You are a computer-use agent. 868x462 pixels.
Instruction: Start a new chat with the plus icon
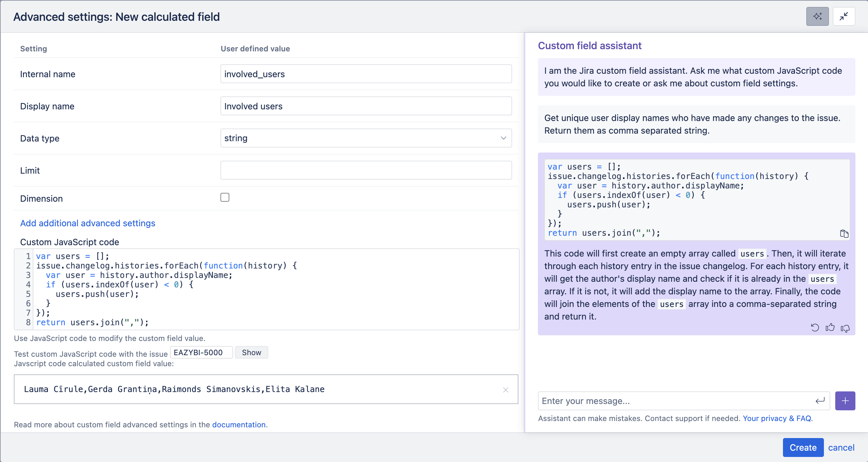tap(845, 401)
